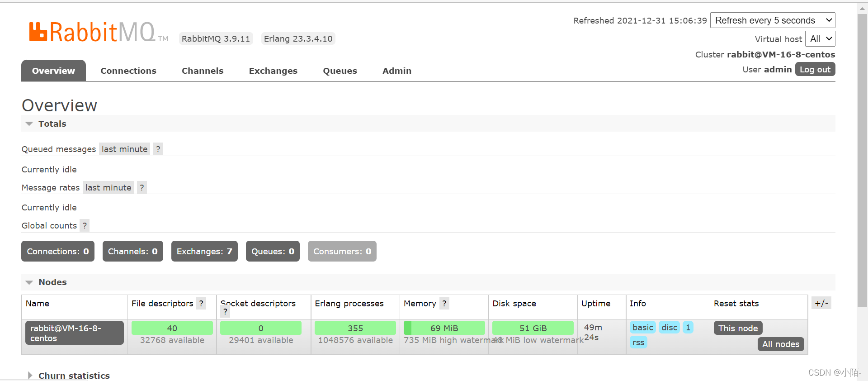Click the Consumers: 0 count button
Screen dimensions: 868x381
point(342,251)
